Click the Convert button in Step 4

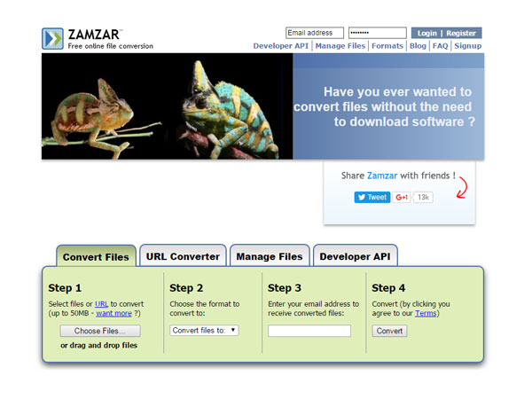[x=389, y=331]
